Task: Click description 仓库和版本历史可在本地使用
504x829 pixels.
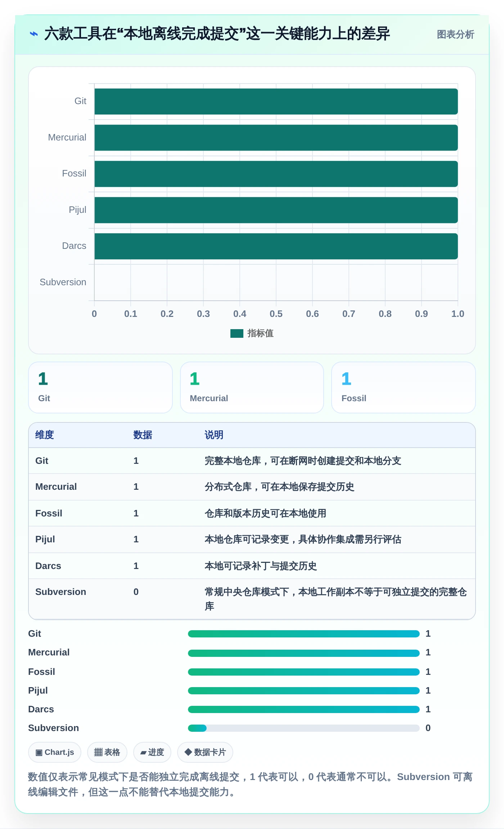Action: (265, 513)
